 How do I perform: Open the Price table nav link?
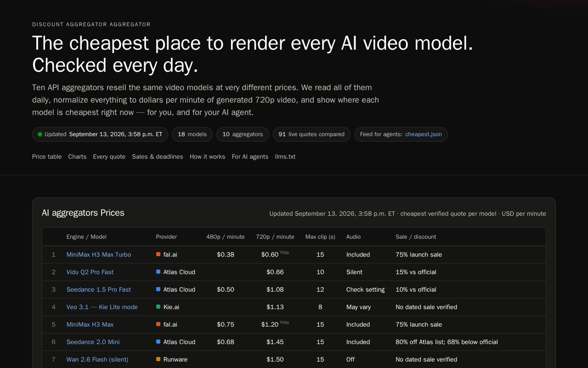coord(47,157)
